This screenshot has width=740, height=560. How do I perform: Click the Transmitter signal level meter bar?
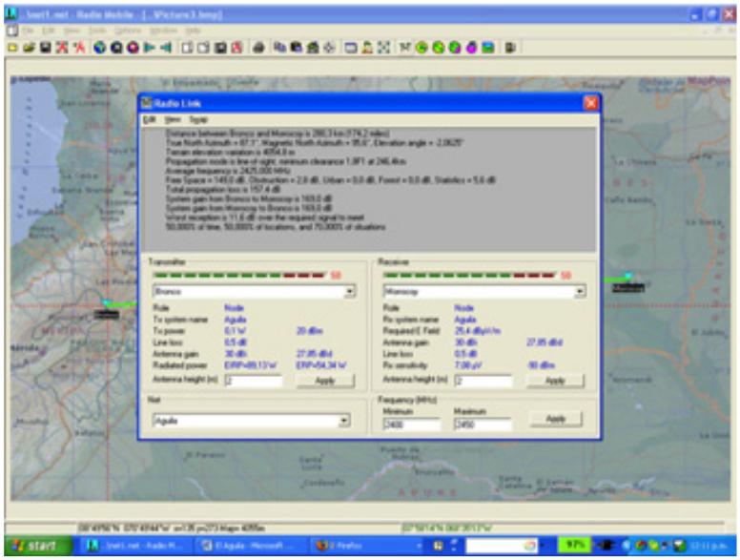[239, 275]
